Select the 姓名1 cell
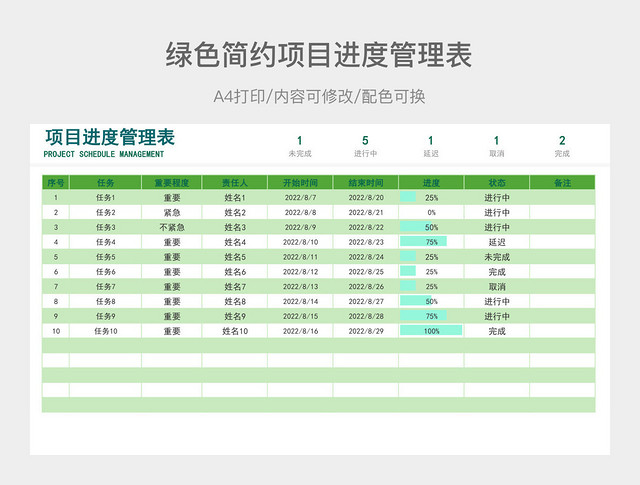Screen dimensions: 640x485 (235, 198)
